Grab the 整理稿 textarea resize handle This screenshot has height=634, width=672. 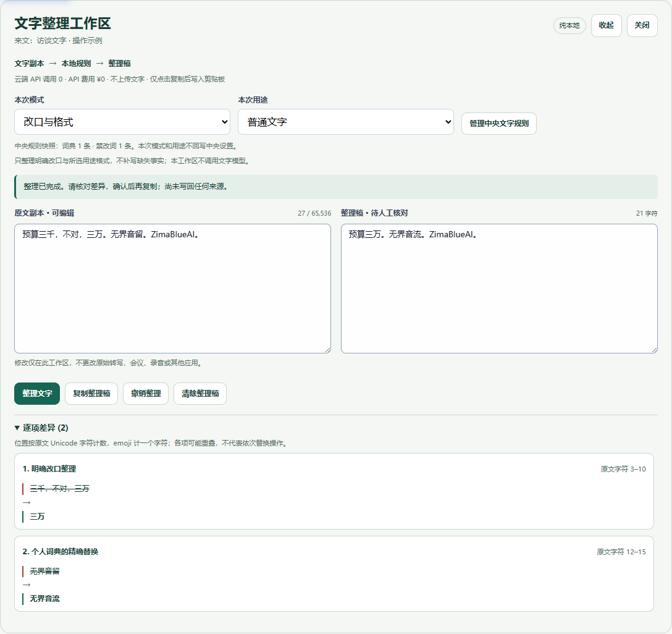(x=655, y=350)
